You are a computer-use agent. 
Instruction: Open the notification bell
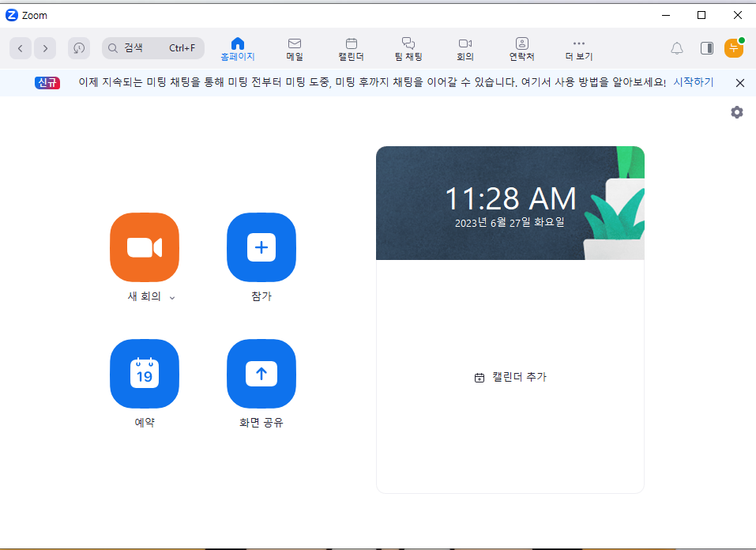click(x=676, y=48)
